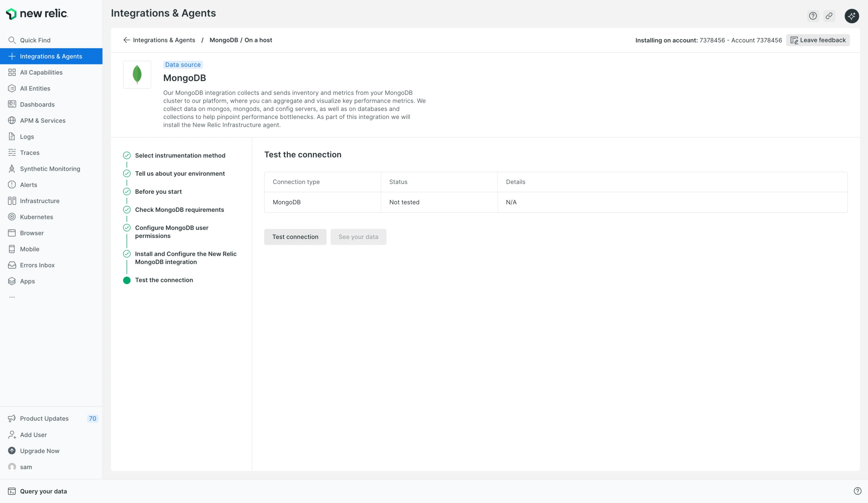Click the Product Updates 70 badge
868x503 pixels.
[92, 419]
